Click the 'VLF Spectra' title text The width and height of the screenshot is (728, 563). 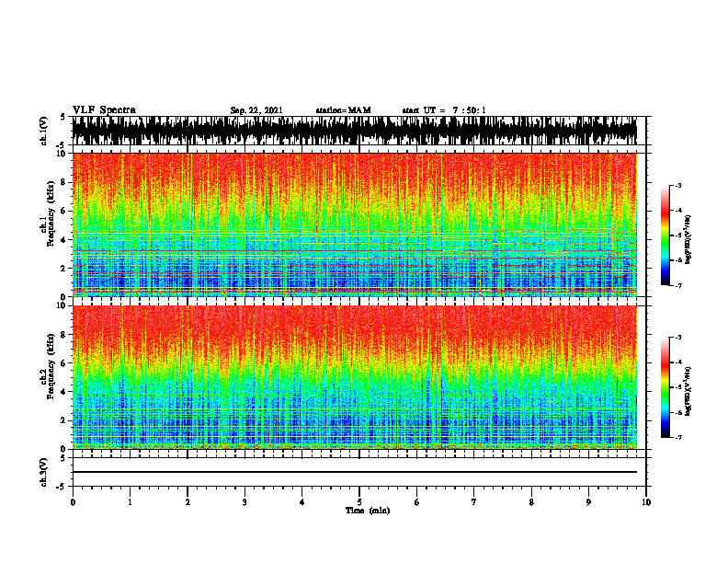pyautogui.click(x=104, y=110)
